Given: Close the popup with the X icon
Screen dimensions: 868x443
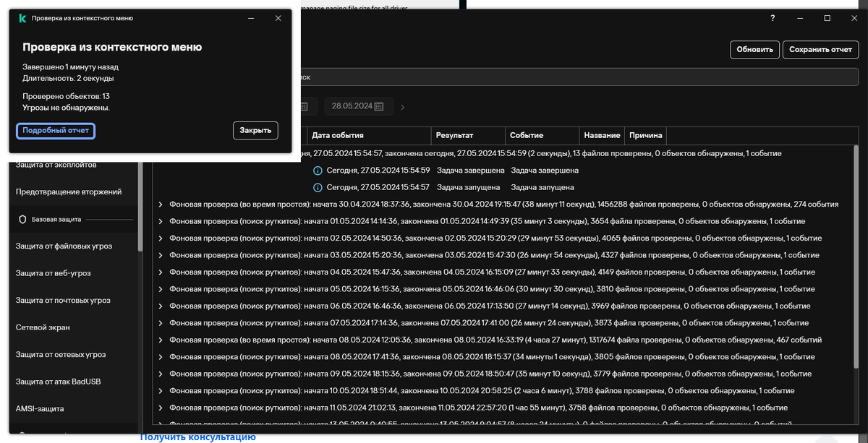Looking at the screenshot, I should tap(278, 18).
